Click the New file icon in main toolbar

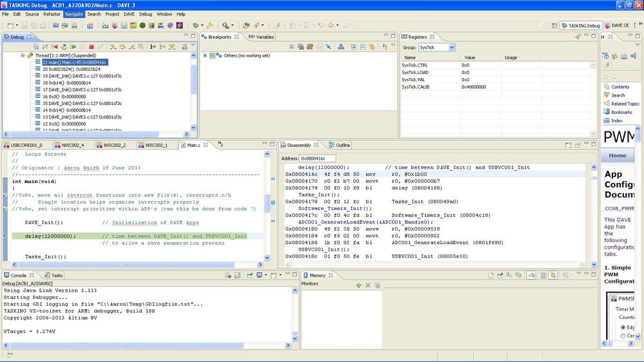pos(10,26)
